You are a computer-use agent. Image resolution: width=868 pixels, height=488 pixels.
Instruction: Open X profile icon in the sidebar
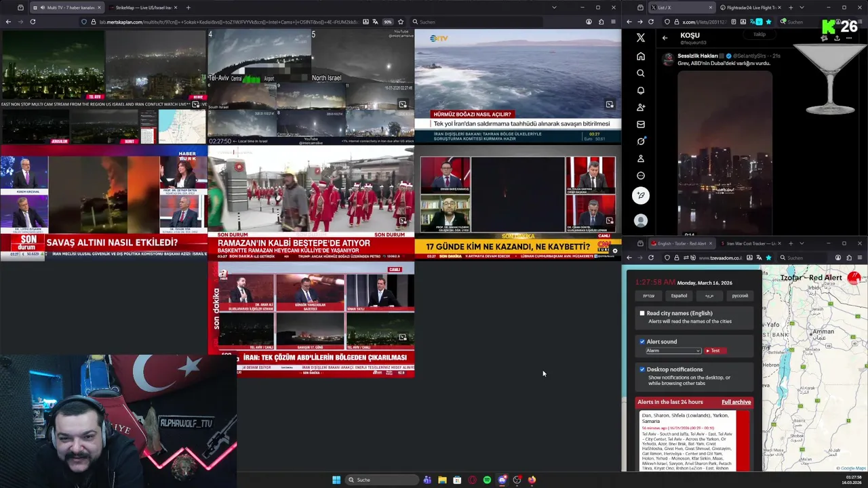tap(641, 159)
